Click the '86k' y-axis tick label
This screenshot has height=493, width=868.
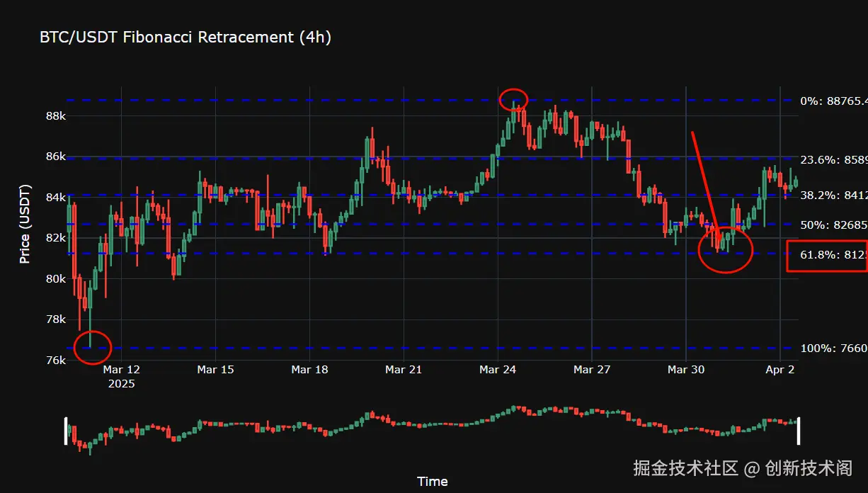point(57,157)
